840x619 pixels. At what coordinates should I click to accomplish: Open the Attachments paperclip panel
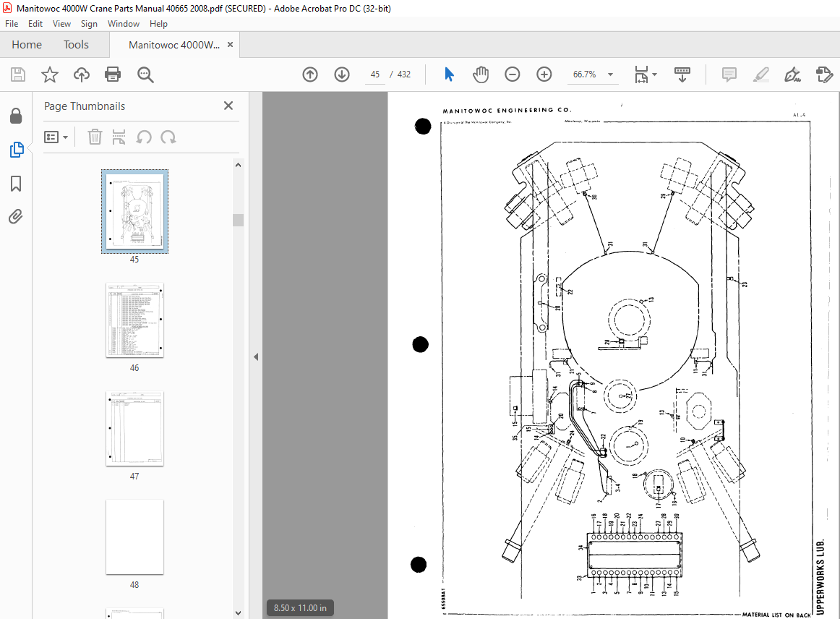coord(16,217)
